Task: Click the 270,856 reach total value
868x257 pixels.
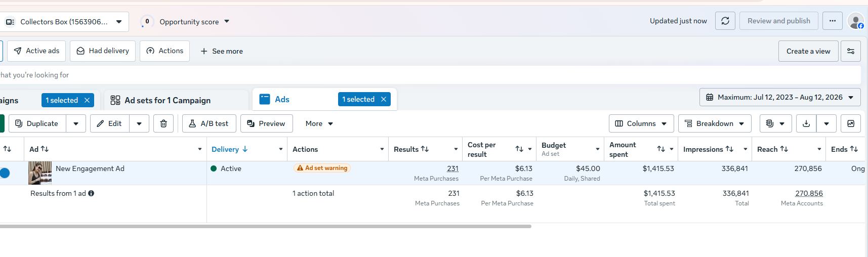Action: (809, 193)
